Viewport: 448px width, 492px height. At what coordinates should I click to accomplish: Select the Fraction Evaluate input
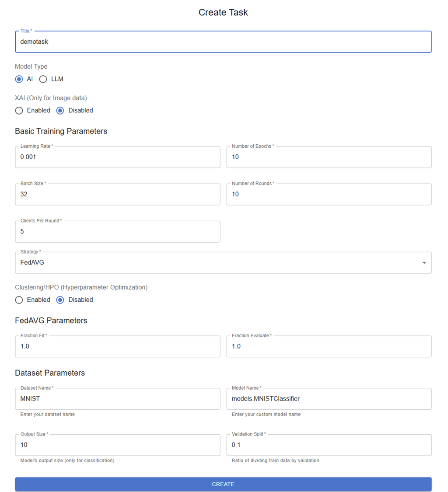(x=329, y=346)
